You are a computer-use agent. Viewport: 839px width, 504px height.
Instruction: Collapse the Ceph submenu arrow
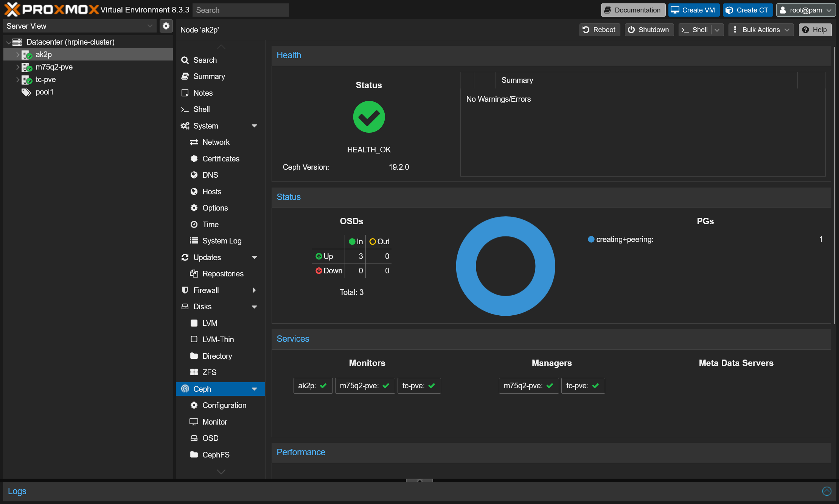(255, 389)
